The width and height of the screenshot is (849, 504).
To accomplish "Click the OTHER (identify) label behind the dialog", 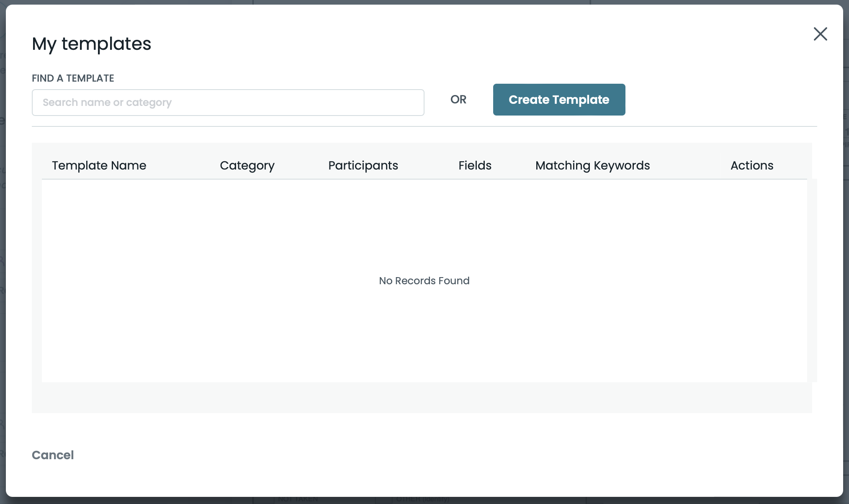I will (x=422, y=499).
